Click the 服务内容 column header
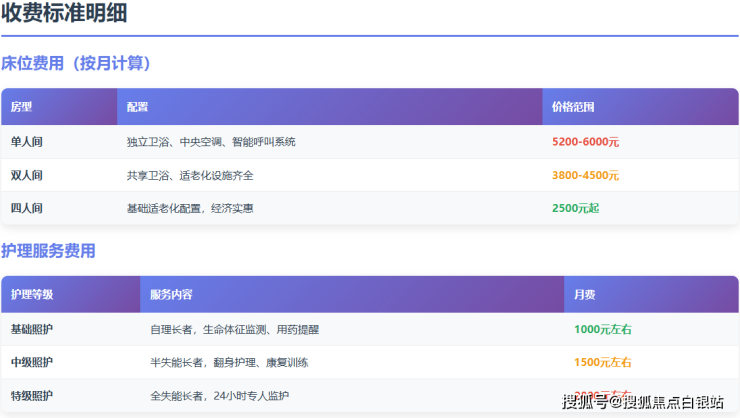 pyautogui.click(x=171, y=295)
